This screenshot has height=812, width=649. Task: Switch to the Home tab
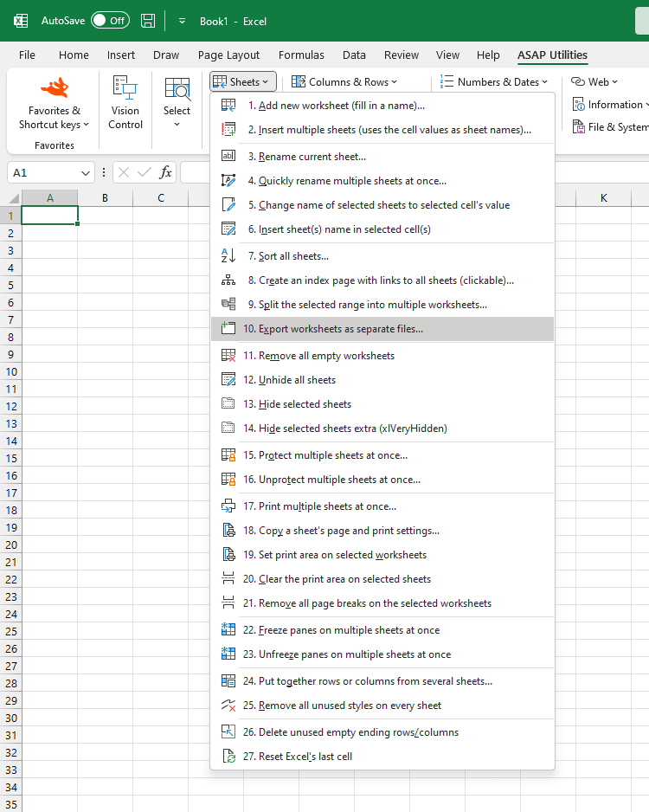tap(74, 55)
